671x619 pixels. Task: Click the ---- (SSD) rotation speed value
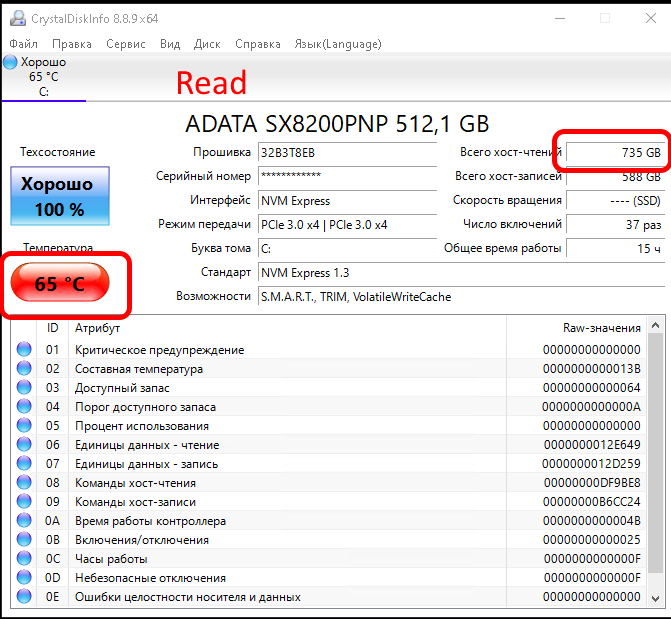[x=615, y=200]
